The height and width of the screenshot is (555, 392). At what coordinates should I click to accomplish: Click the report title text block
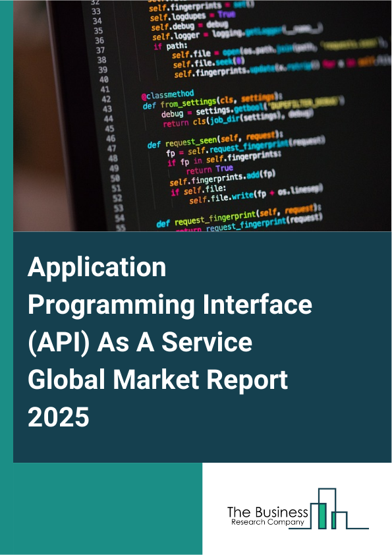[170, 341]
